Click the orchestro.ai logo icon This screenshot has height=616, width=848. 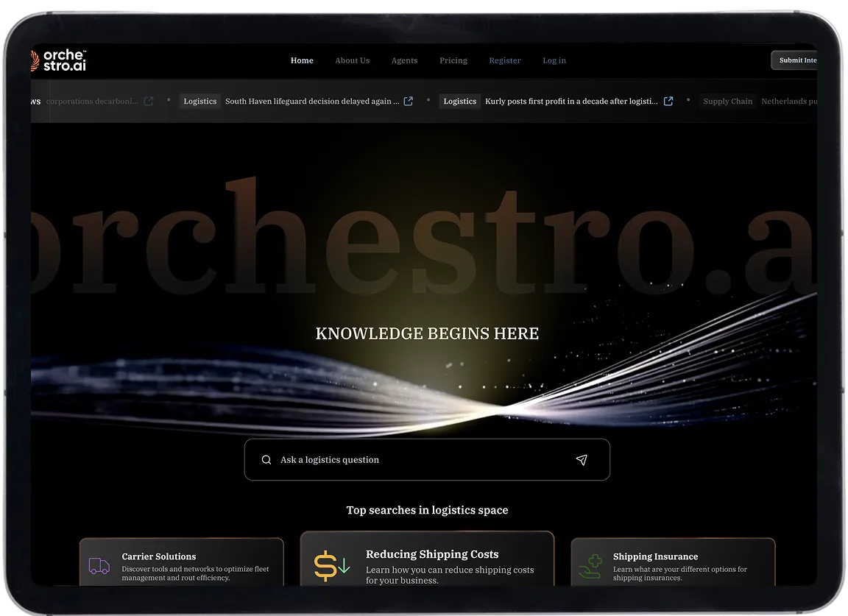click(33, 60)
